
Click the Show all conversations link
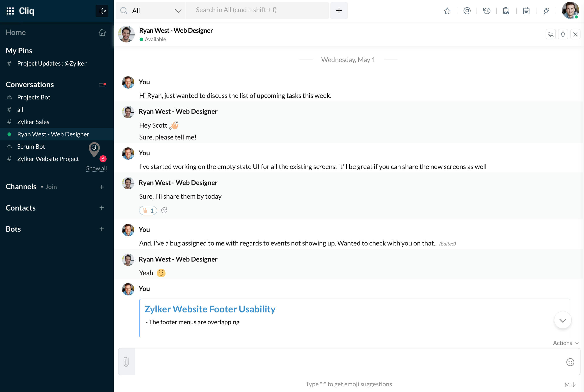click(97, 168)
